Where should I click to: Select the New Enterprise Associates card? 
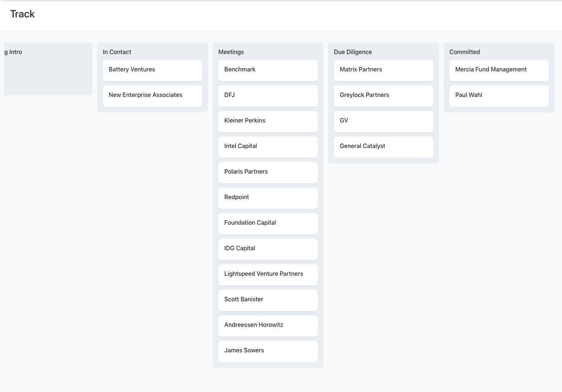pyautogui.click(x=153, y=96)
